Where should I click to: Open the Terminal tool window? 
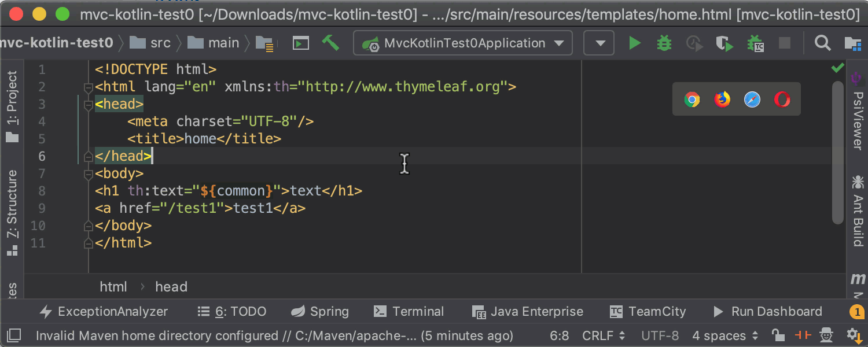click(409, 311)
